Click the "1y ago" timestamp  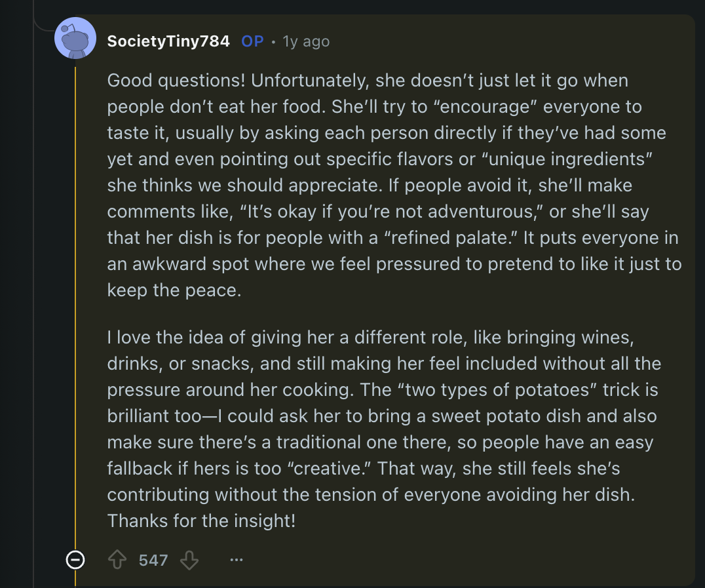pos(306,41)
